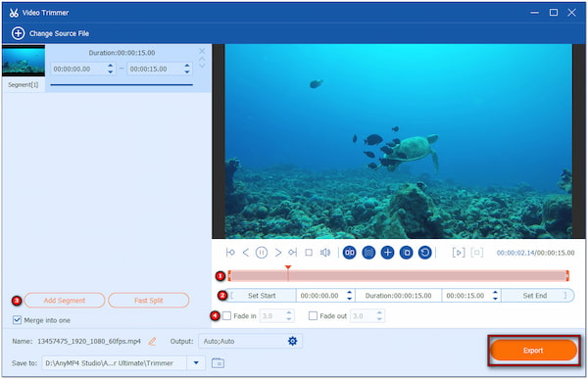This screenshot has height=379, width=588.
Task: Enable the Fade out checkbox
Action: click(x=313, y=315)
